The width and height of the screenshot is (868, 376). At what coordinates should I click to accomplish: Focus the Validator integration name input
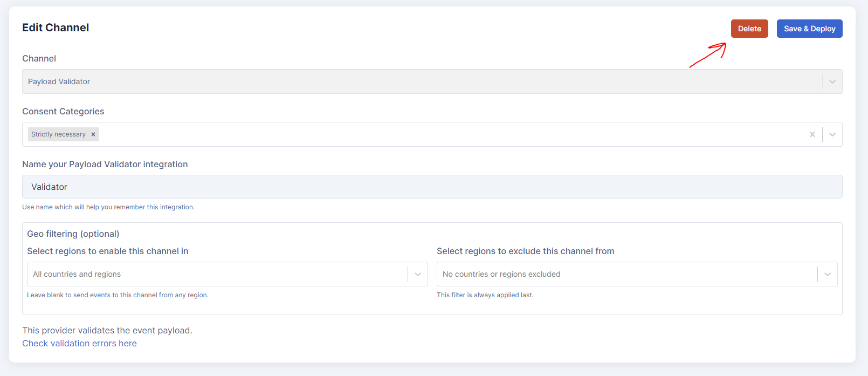tap(431, 187)
